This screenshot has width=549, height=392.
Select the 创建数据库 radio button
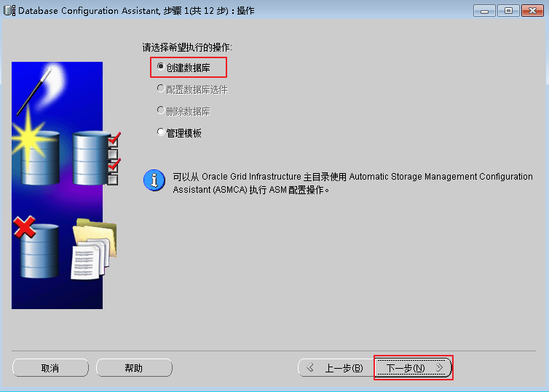click(161, 68)
